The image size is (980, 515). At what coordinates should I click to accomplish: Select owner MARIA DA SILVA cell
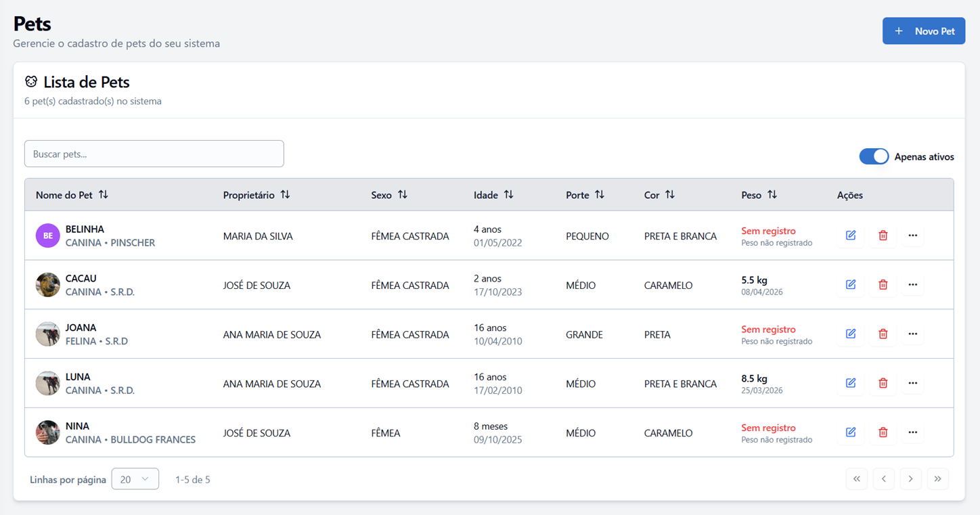(x=258, y=236)
